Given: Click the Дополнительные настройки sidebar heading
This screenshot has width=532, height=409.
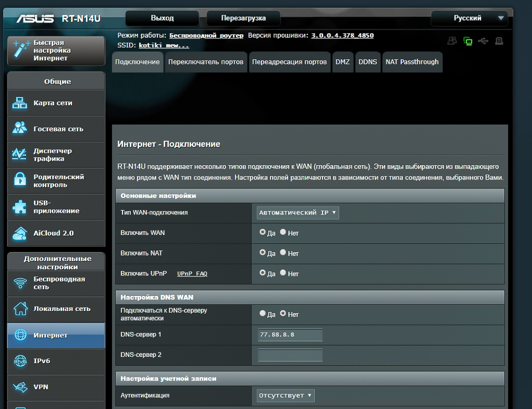Looking at the screenshot, I should (57, 263).
